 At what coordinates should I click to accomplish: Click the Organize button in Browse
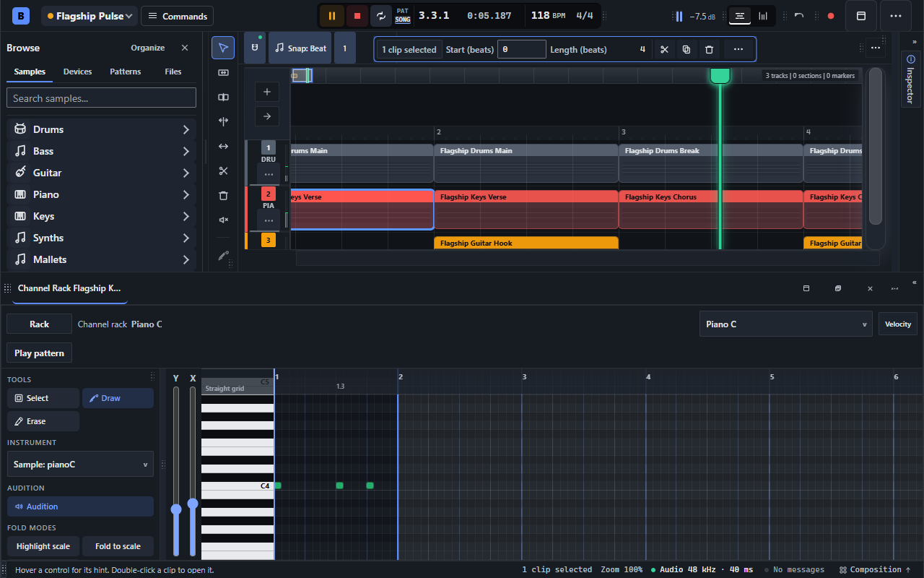[x=148, y=48]
